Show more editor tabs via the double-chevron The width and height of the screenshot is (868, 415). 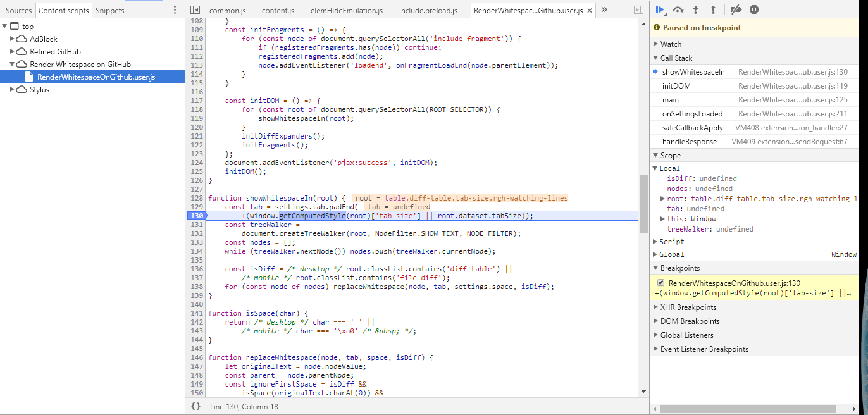604,9
